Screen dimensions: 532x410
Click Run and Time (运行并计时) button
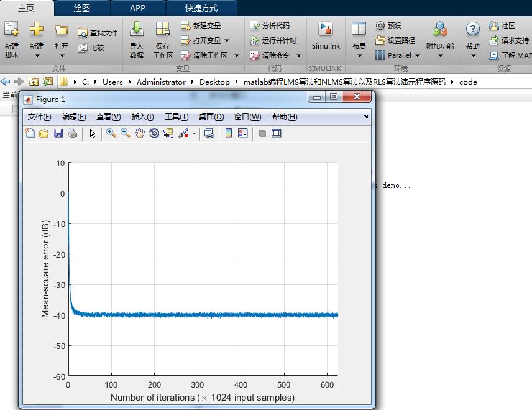tap(273, 40)
